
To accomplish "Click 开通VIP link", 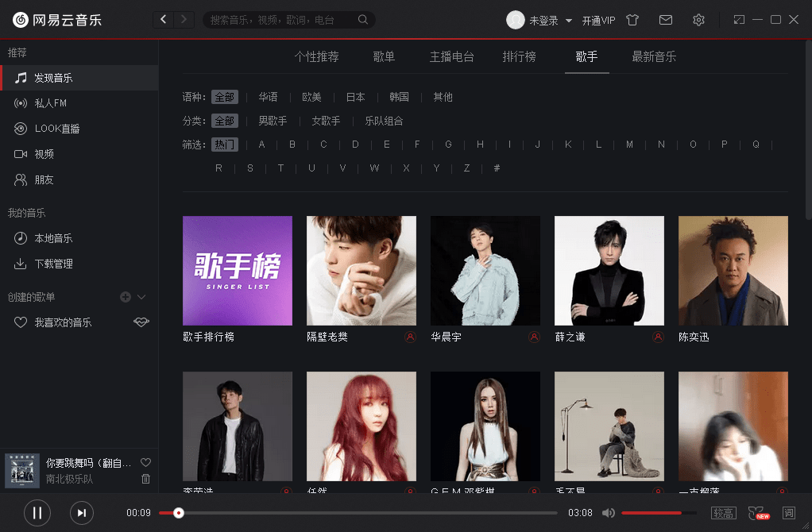I will pos(598,21).
